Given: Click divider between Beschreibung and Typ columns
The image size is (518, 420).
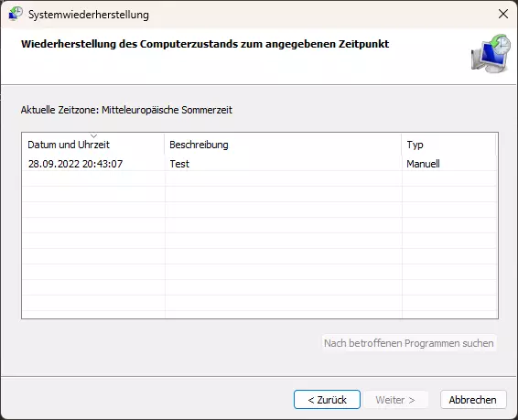Looking at the screenshot, I should tap(402, 145).
